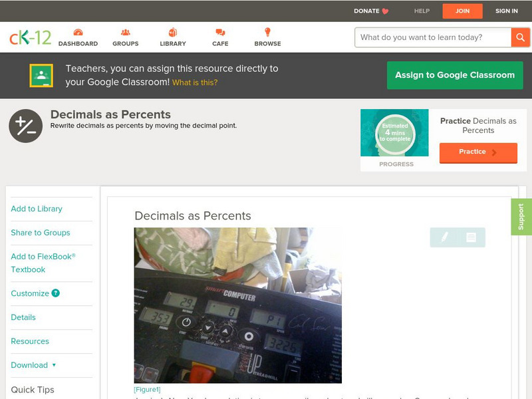Click the Download link text
This screenshot has height=399, width=532.
pos(29,365)
